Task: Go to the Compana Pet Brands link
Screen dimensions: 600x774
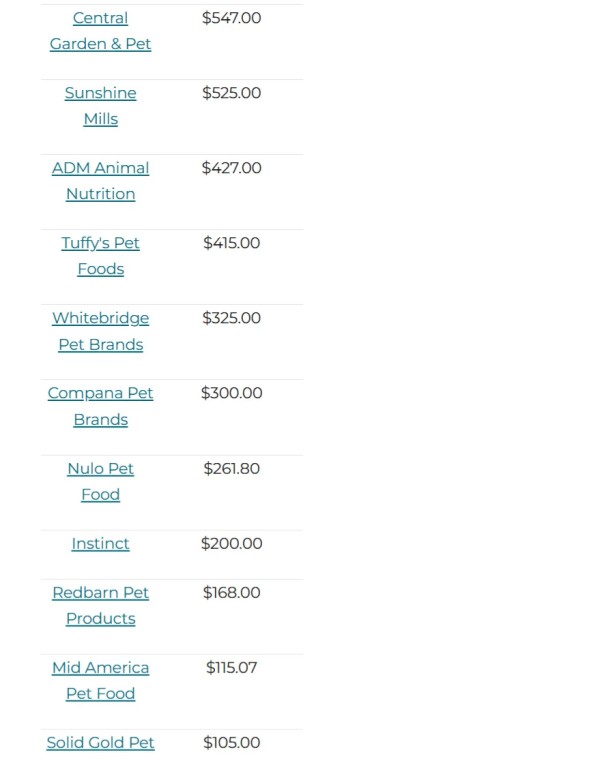Action: (x=100, y=406)
